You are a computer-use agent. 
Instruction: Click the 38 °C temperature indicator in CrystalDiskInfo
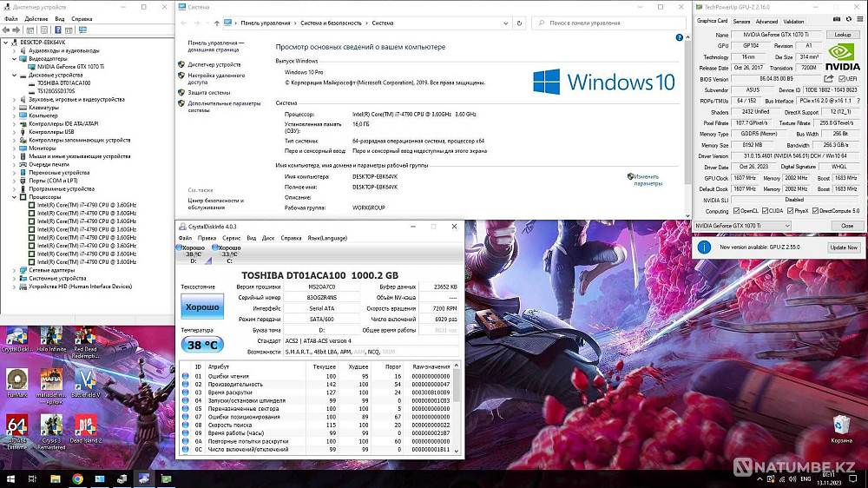202,345
